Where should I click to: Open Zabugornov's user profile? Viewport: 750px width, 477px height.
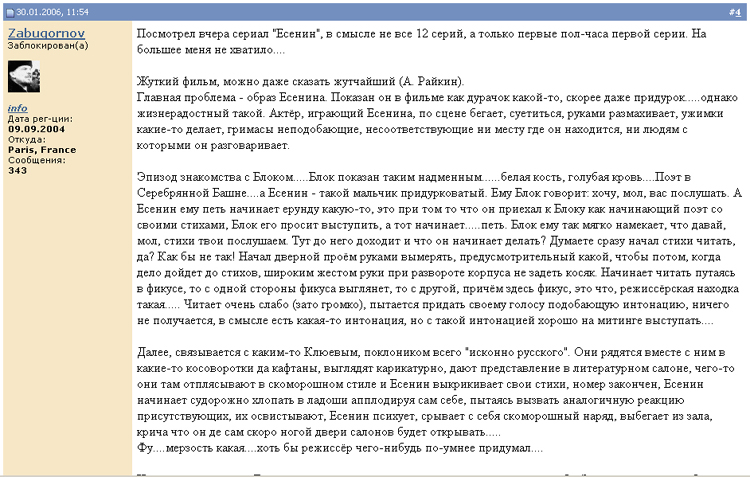pyautogui.click(x=47, y=32)
